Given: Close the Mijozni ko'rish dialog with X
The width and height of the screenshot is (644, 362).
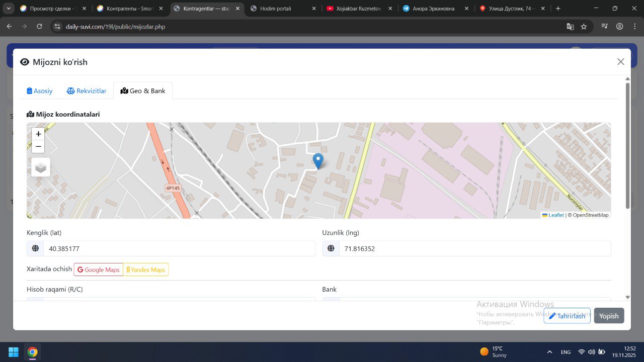Looking at the screenshot, I should (x=620, y=62).
